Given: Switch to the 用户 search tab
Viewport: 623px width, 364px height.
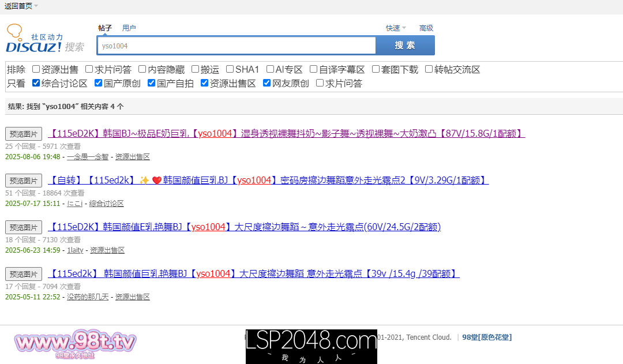Looking at the screenshot, I should pyautogui.click(x=129, y=28).
